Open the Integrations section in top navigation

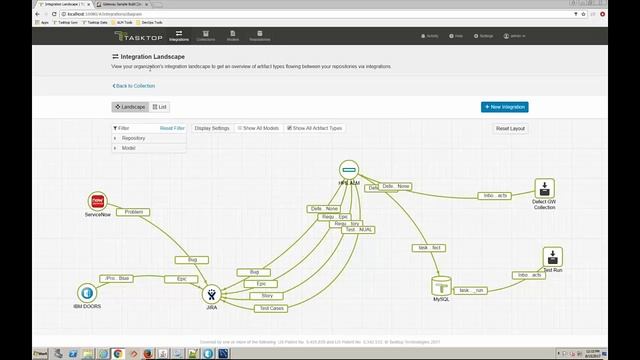click(x=179, y=36)
